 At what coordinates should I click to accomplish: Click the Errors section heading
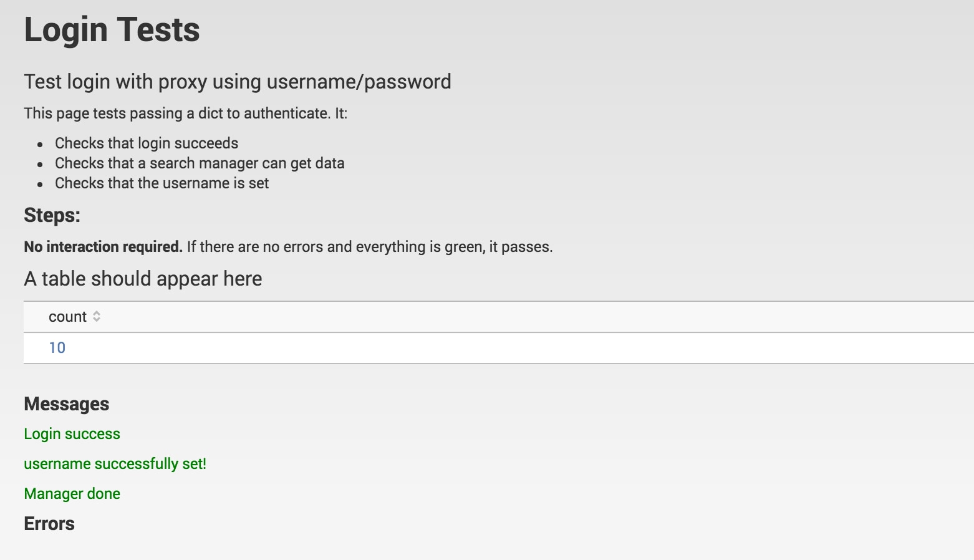[x=49, y=524]
